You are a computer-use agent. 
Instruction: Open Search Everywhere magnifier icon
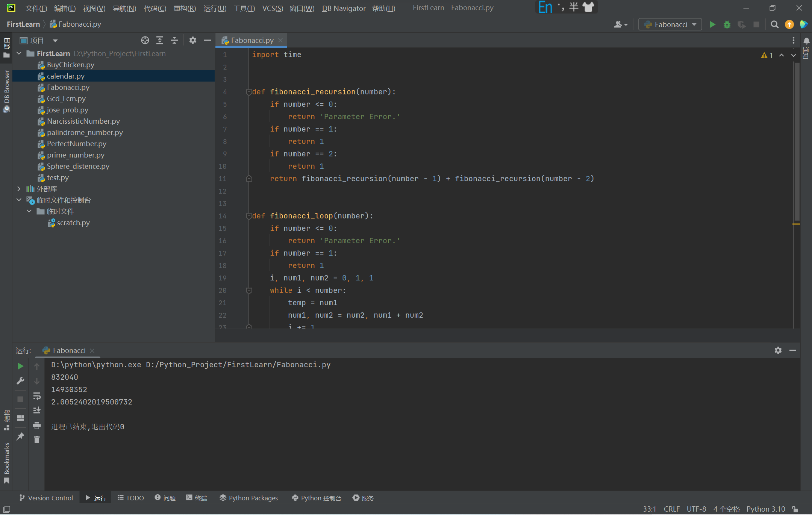[774, 24]
